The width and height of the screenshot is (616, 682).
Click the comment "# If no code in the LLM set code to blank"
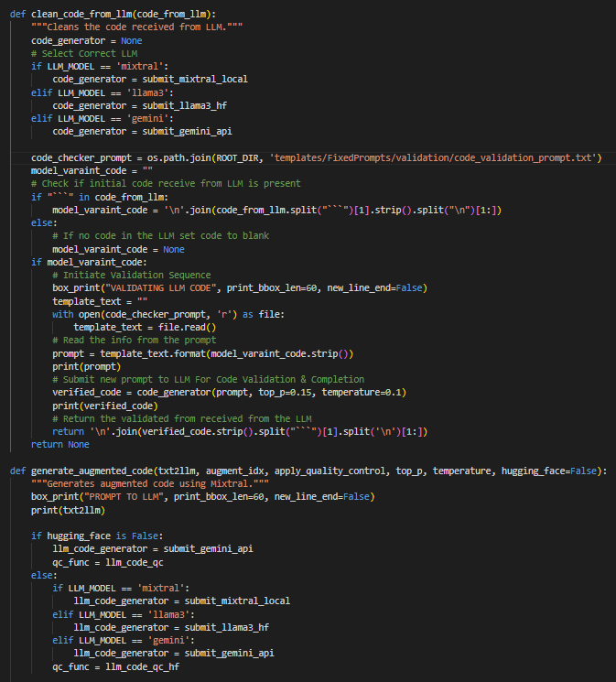160,236
